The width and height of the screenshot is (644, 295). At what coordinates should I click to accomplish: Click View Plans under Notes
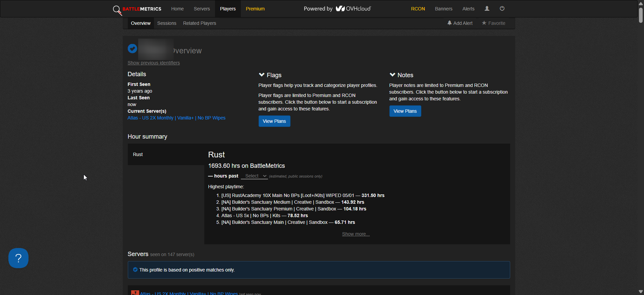click(405, 111)
